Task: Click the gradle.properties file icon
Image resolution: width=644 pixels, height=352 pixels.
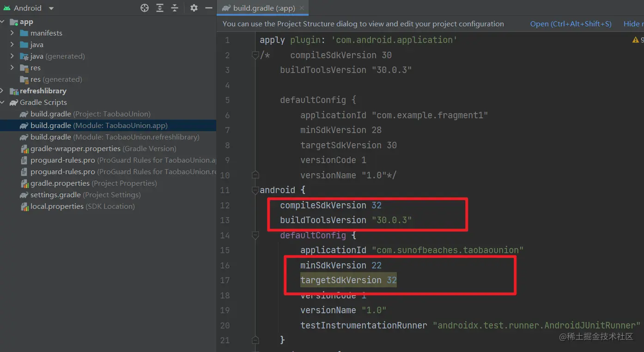Action: (24, 183)
